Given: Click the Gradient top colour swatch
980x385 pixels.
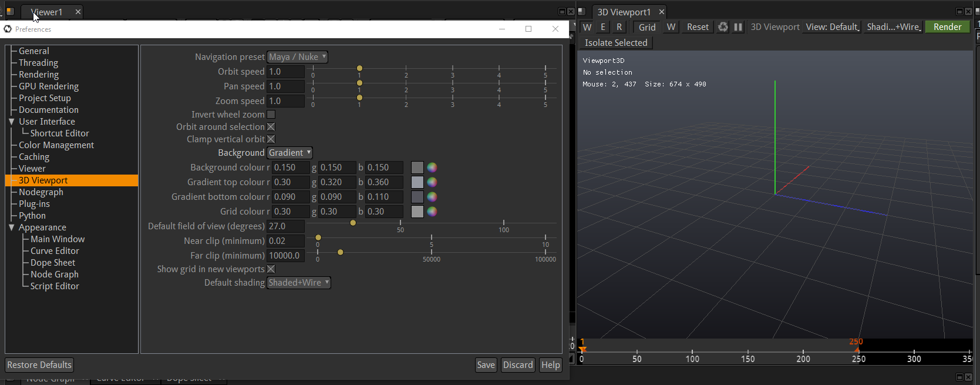Looking at the screenshot, I should point(417,182).
